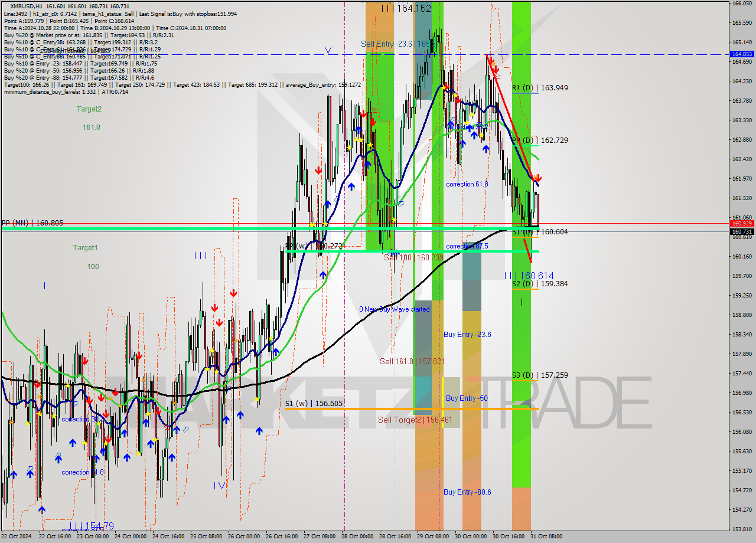
Task: Click the red 160.929 price tag
Action: [742, 223]
